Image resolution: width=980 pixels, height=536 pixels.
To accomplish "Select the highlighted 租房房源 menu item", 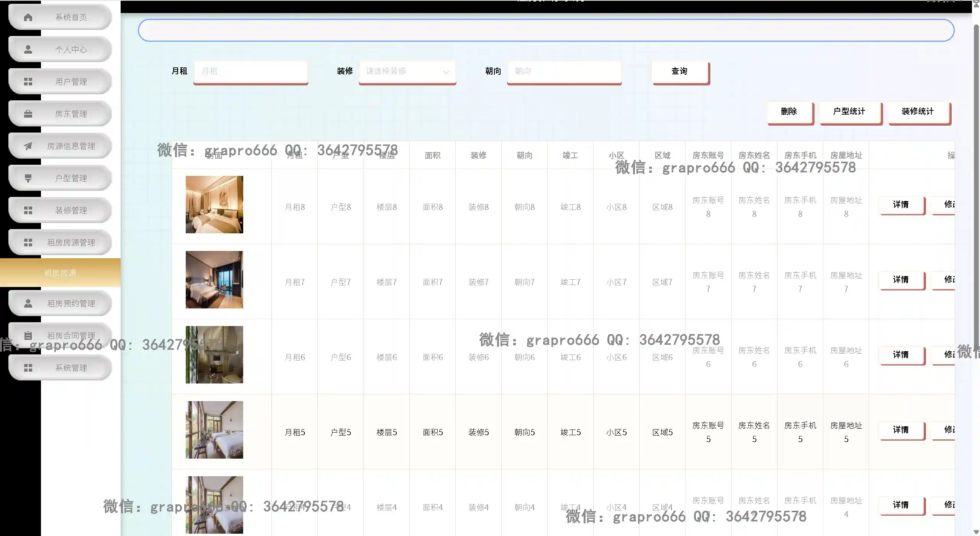I will (60, 272).
